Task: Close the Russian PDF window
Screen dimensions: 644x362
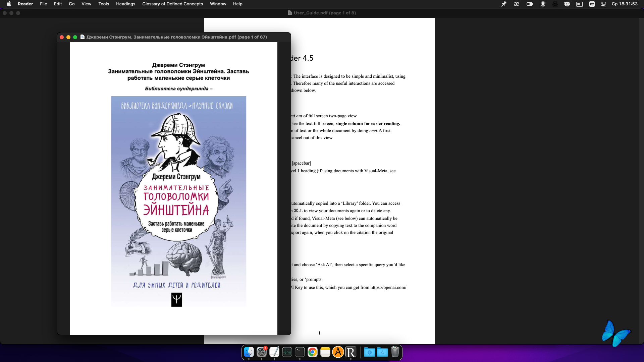Action: [62, 37]
